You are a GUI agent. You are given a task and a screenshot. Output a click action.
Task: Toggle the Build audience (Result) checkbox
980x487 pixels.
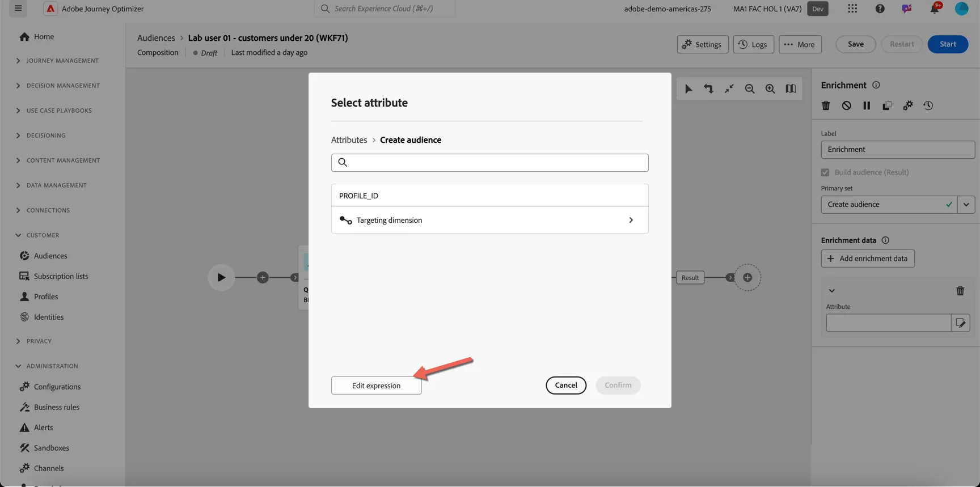click(825, 172)
